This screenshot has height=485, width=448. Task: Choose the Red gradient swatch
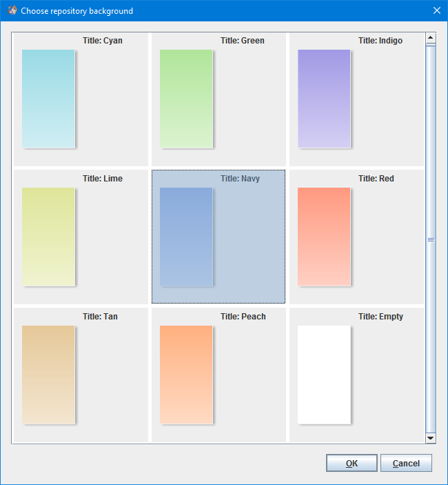pyautogui.click(x=324, y=237)
